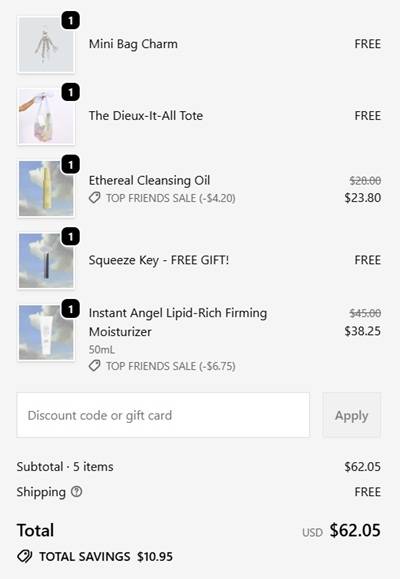The width and height of the screenshot is (400, 579).
Task: Click quantity badge on Mini Bag Charm
Action: (x=71, y=20)
